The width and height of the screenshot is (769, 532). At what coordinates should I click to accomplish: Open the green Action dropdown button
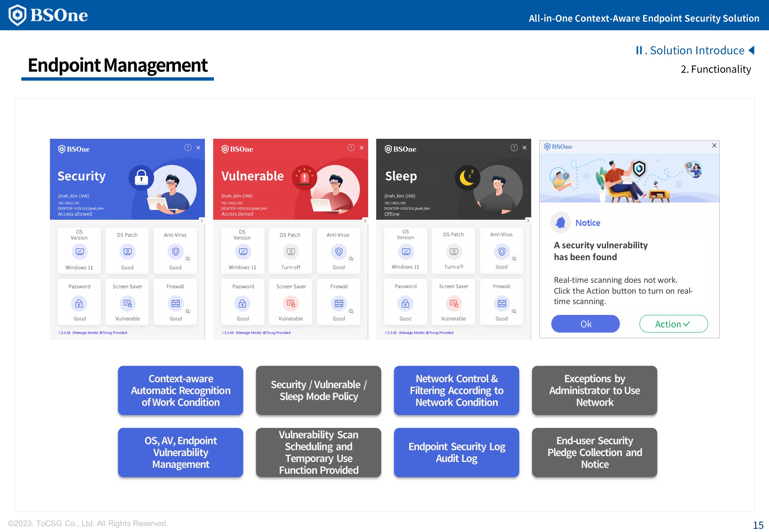673,324
